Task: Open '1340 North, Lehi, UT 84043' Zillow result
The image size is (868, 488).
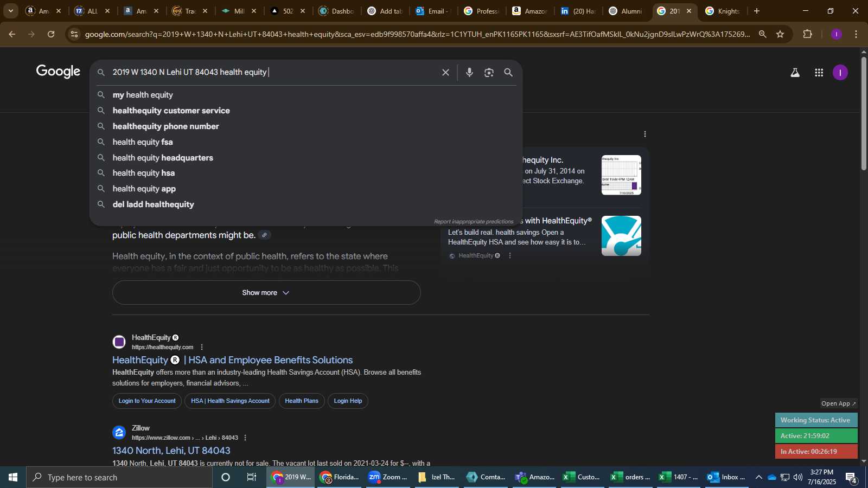Action: (x=171, y=451)
